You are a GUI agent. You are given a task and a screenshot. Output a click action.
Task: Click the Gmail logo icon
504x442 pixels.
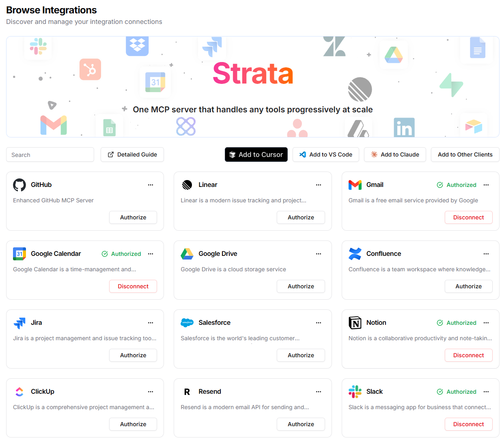pyautogui.click(x=355, y=185)
